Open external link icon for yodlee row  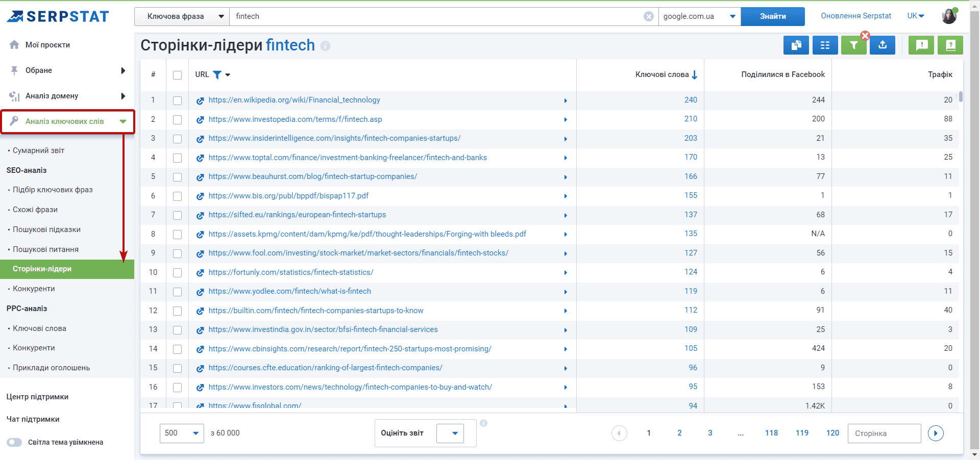click(x=200, y=292)
